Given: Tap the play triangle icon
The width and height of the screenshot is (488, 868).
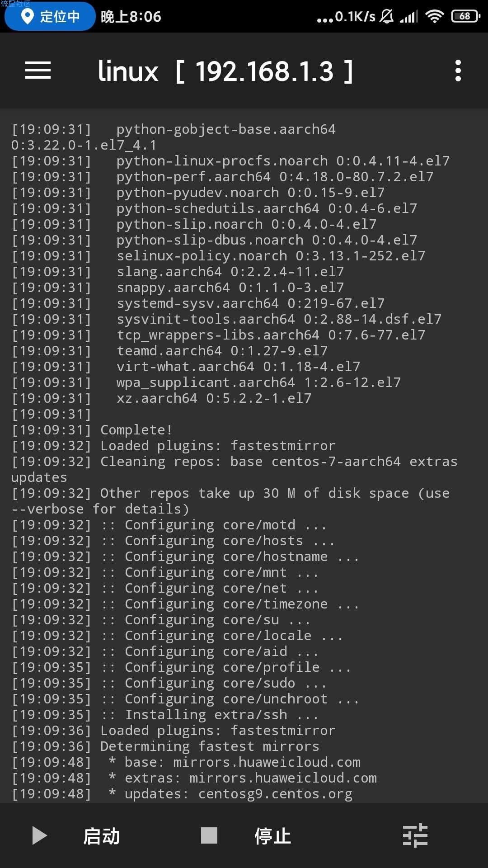Looking at the screenshot, I should (40, 835).
